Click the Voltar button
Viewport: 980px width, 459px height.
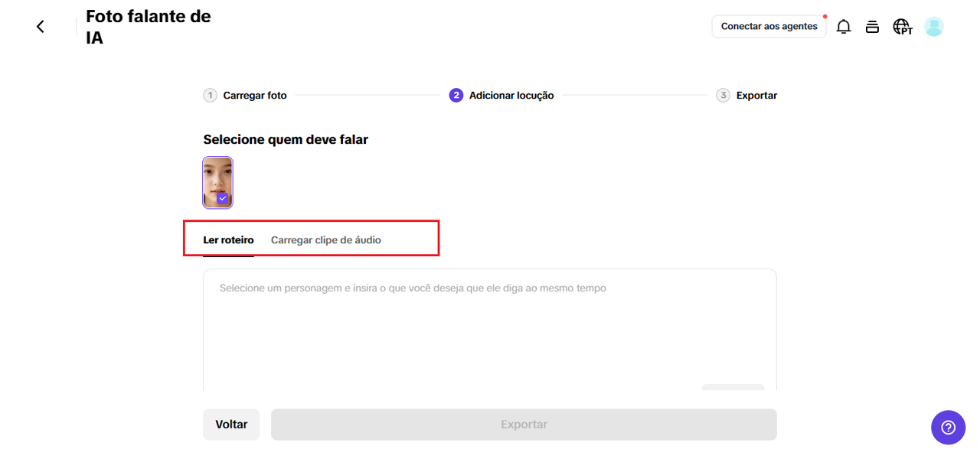click(231, 425)
